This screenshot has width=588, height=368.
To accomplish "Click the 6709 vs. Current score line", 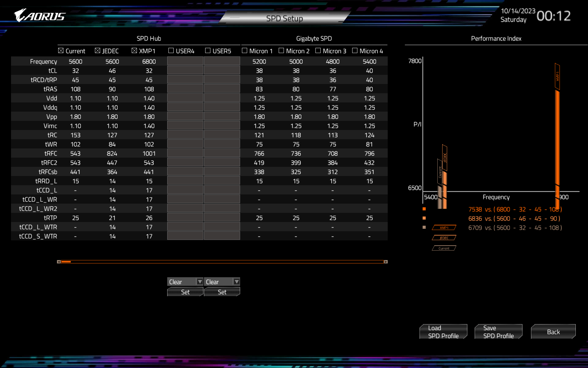I will pos(515,228).
